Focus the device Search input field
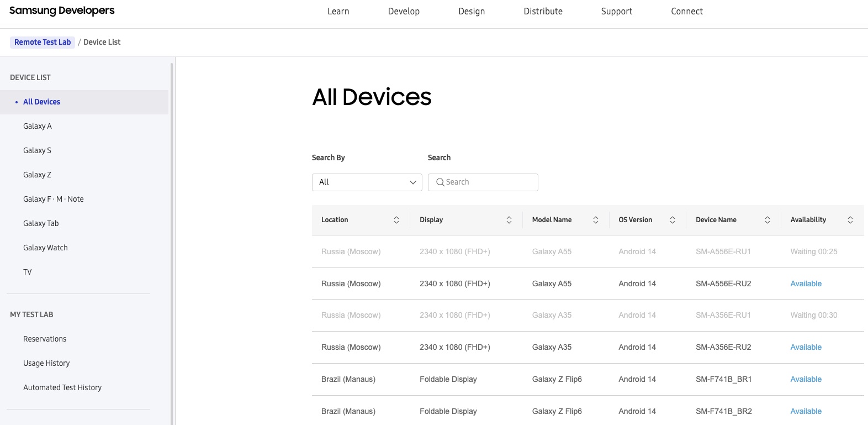This screenshot has height=425, width=868. [x=483, y=182]
